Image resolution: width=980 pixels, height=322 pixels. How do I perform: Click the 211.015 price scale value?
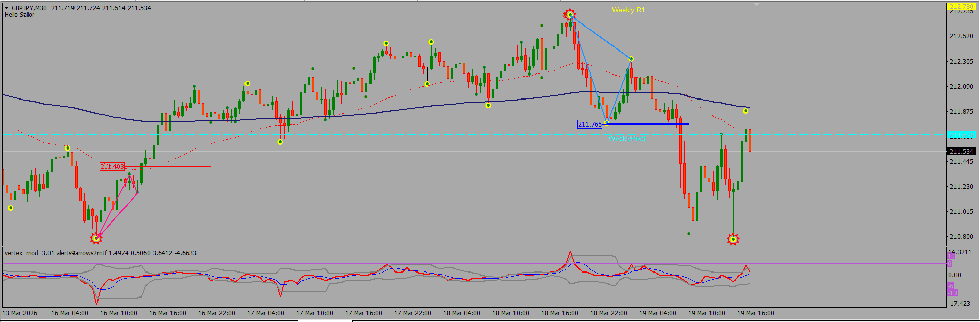[961, 211]
